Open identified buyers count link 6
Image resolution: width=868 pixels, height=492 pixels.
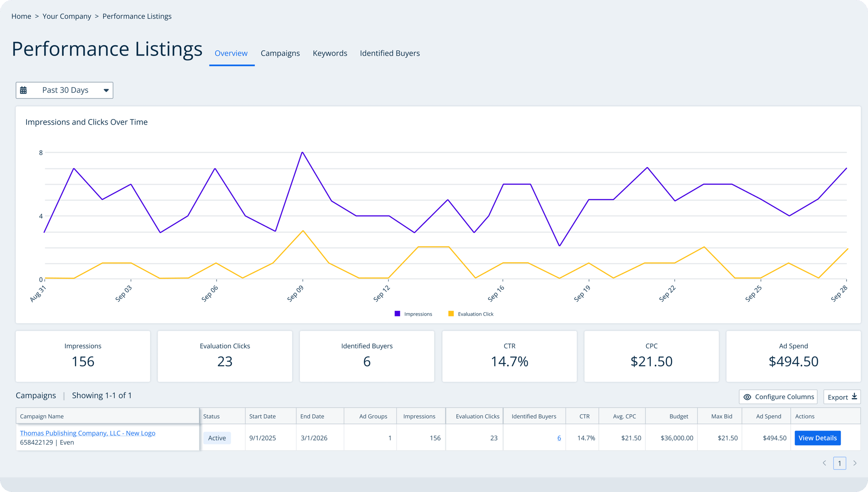(x=559, y=438)
